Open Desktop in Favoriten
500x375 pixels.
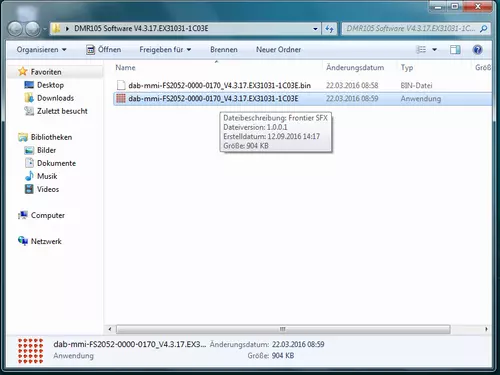[x=50, y=85]
